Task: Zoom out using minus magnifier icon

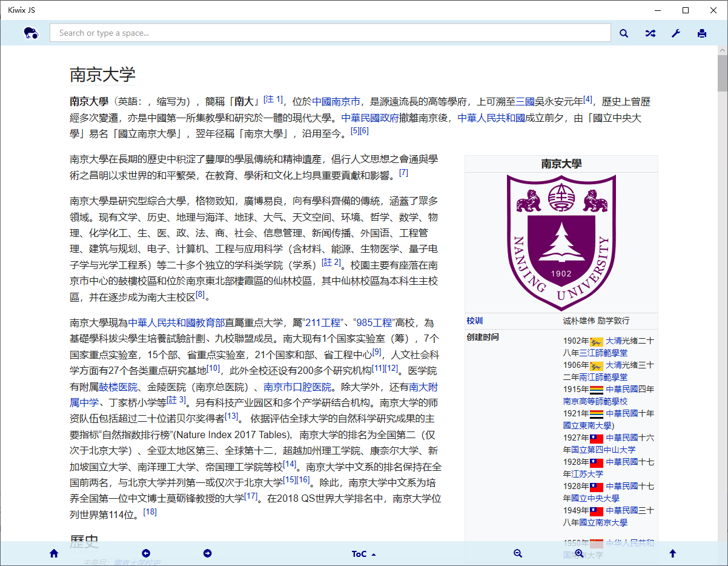Action: point(518,553)
